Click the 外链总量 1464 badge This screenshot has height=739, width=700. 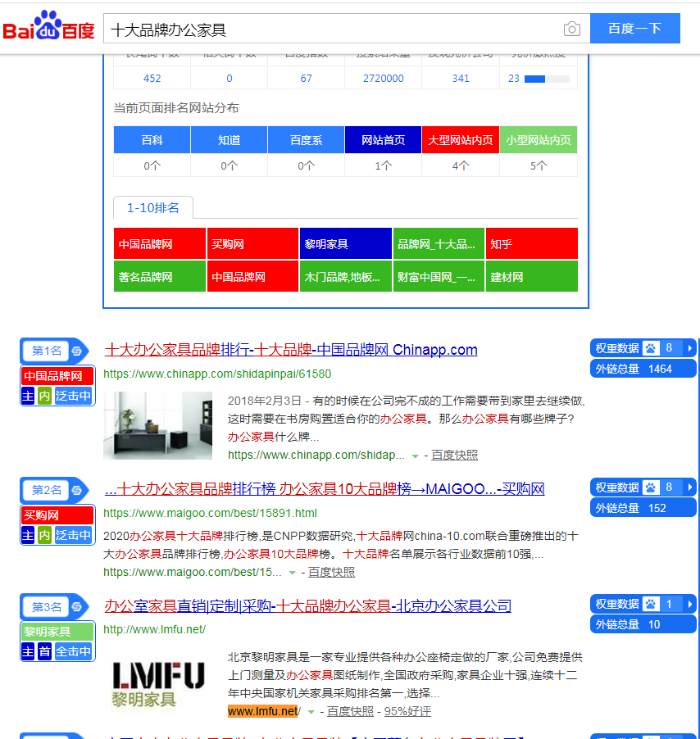pos(643,369)
